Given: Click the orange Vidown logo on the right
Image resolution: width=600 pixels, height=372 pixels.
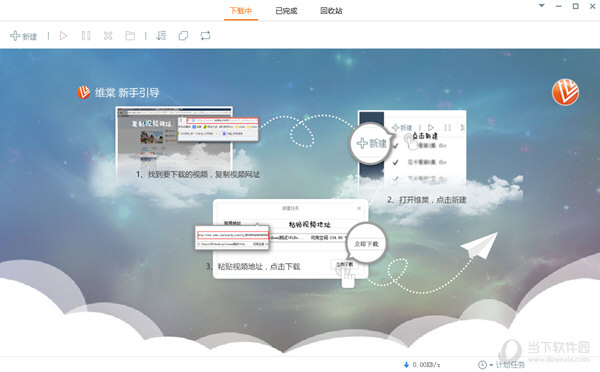Looking at the screenshot, I should (x=565, y=92).
